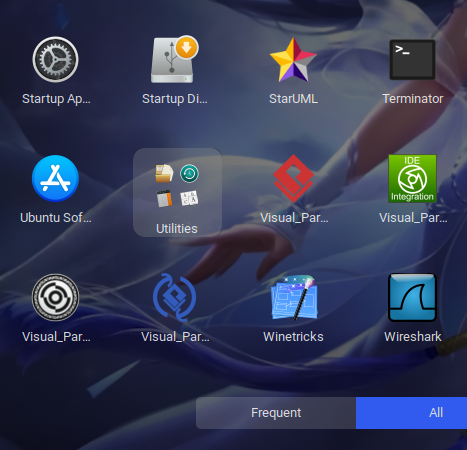The image size is (467, 450).
Task: Click character map icon in Utilities folder
Action: (189, 198)
